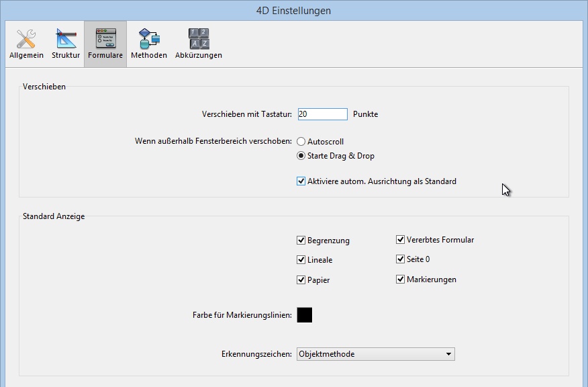Toggle the Begrenzung checkbox
Viewport: 588px width, 387px height.
[301, 241]
